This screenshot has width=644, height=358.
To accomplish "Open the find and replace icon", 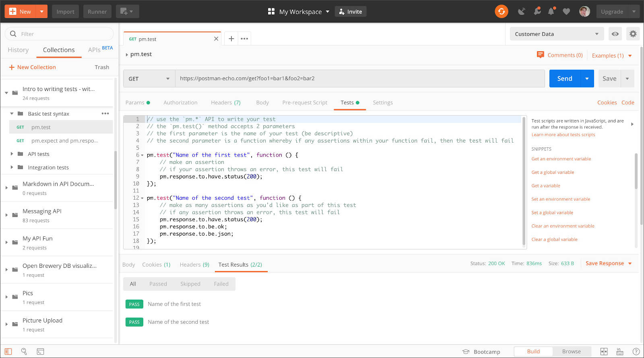I will [x=24, y=352].
